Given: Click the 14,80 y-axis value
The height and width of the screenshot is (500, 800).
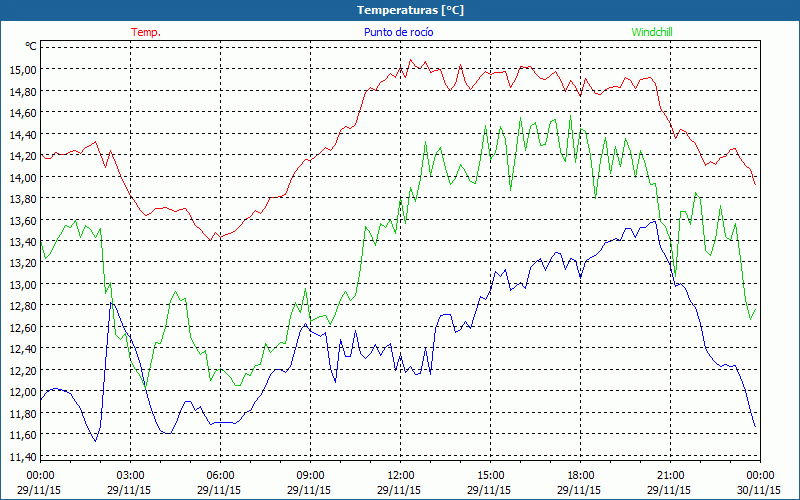Looking at the screenshot, I should pyautogui.click(x=23, y=91).
